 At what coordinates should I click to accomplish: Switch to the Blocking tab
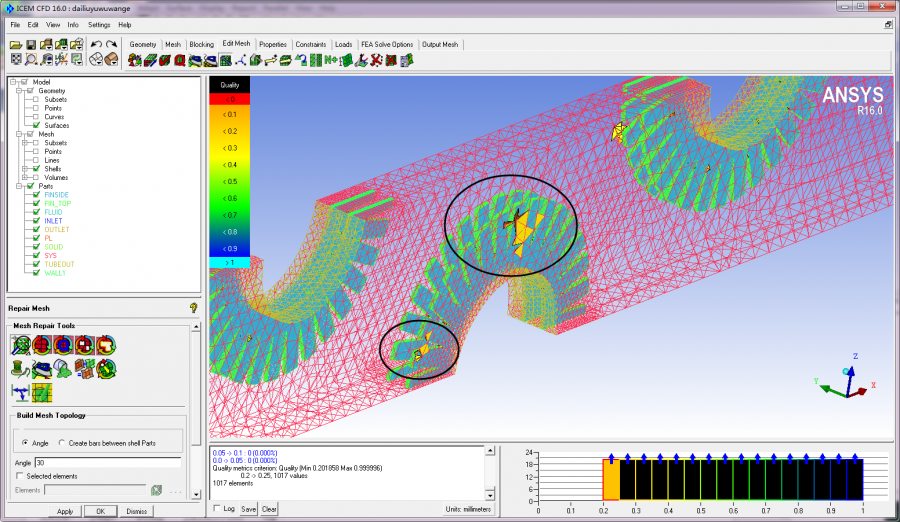click(x=201, y=44)
